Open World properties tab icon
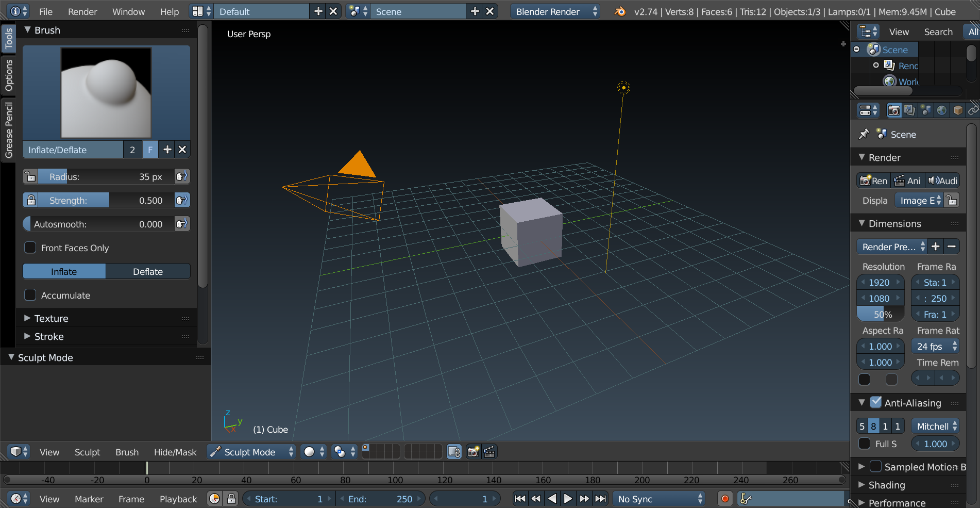Image resolution: width=980 pixels, height=508 pixels. tap(941, 110)
